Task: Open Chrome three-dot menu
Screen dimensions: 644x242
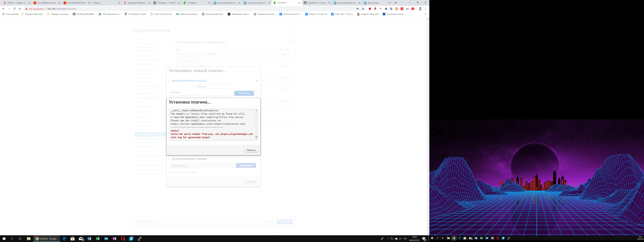Action: coord(426,9)
